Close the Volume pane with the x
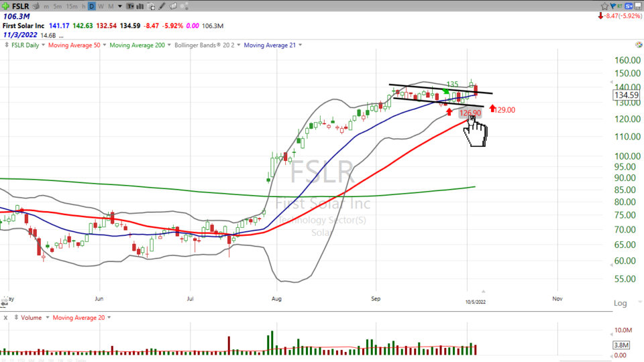644x362 pixels. pyautogui.click(x=5, y=317)
